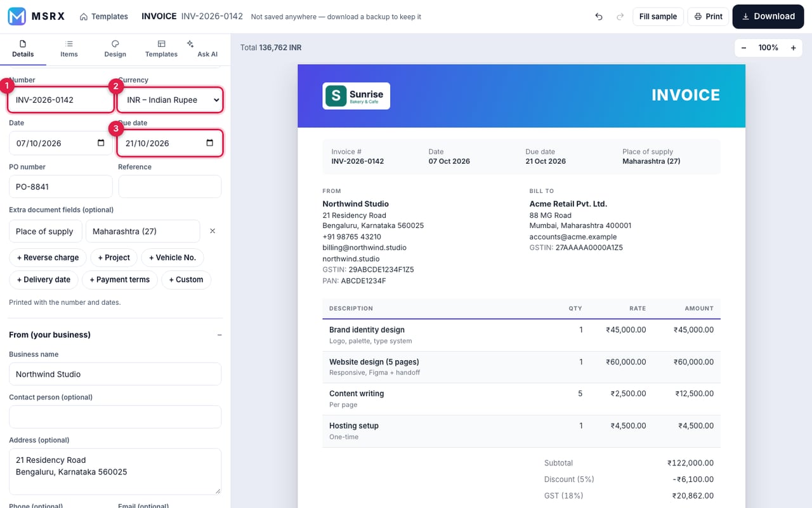Click the MSRX logo icon
Image resolution: width=812 pixels, height=508 pixels.
click(x=17, y=17)
